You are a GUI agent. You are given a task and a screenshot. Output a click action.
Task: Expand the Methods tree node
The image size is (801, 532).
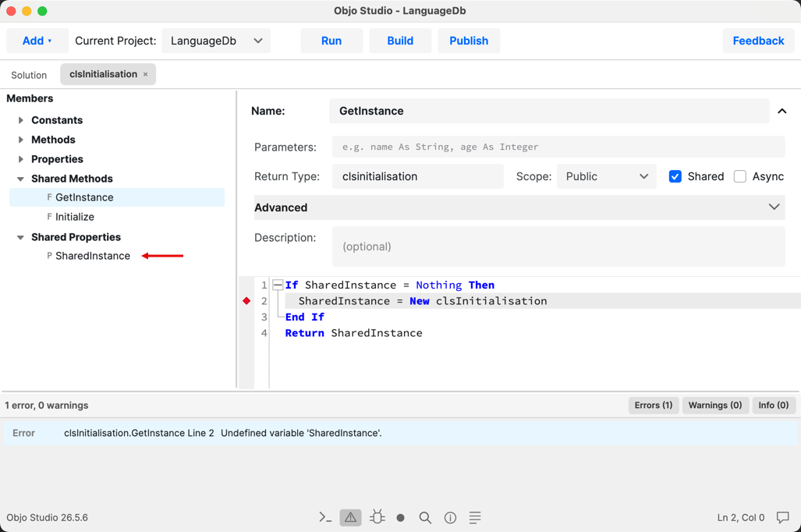coord(21,140)
